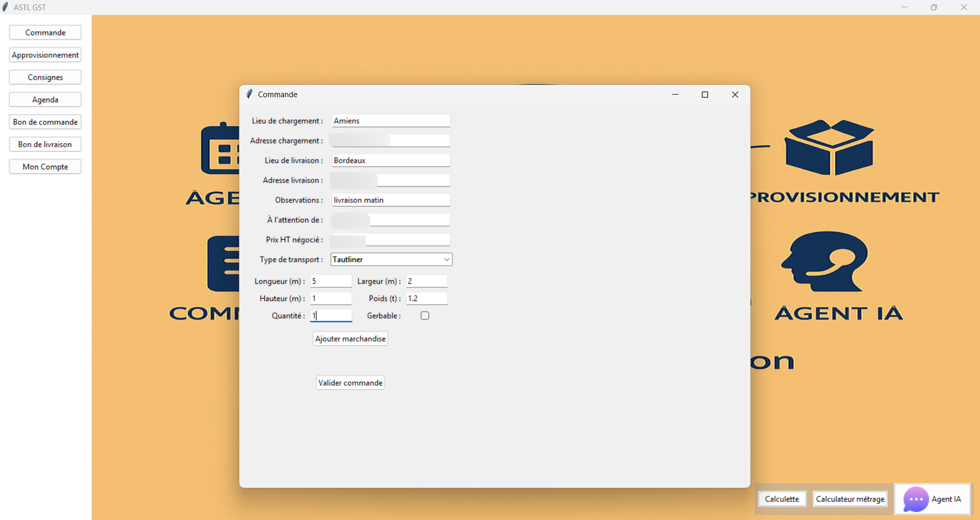Screen dimensions: 980x520
Task: Minimize the ASTL GST main window
Action: pyautogui.click(x=904, y=7)
